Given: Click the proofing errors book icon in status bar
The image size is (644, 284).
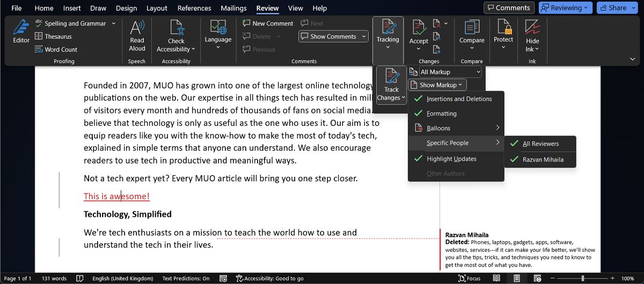Looking at the screenshot, I should (80, 279).
